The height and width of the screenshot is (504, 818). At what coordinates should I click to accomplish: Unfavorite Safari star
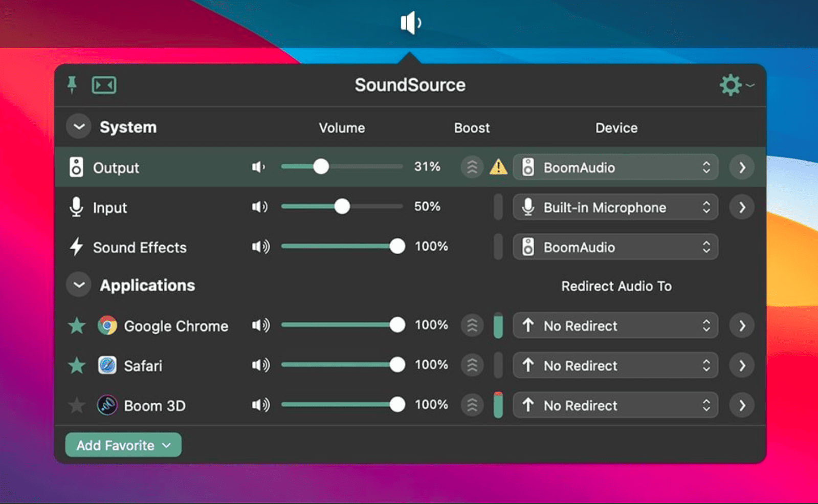click(77, 365)
